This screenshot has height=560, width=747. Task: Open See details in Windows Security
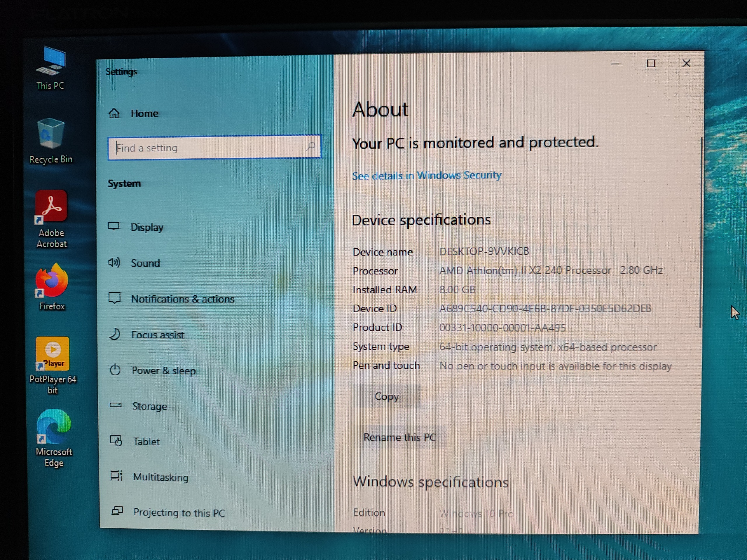click(427, 175)
